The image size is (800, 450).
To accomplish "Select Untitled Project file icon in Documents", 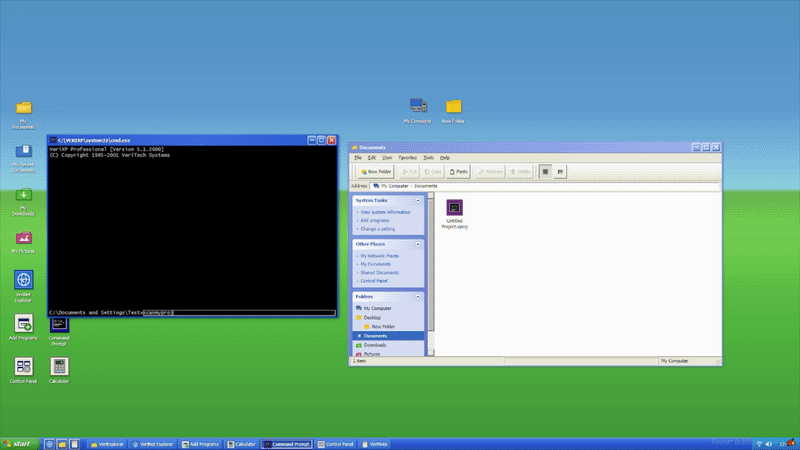I will pos(455,214).
